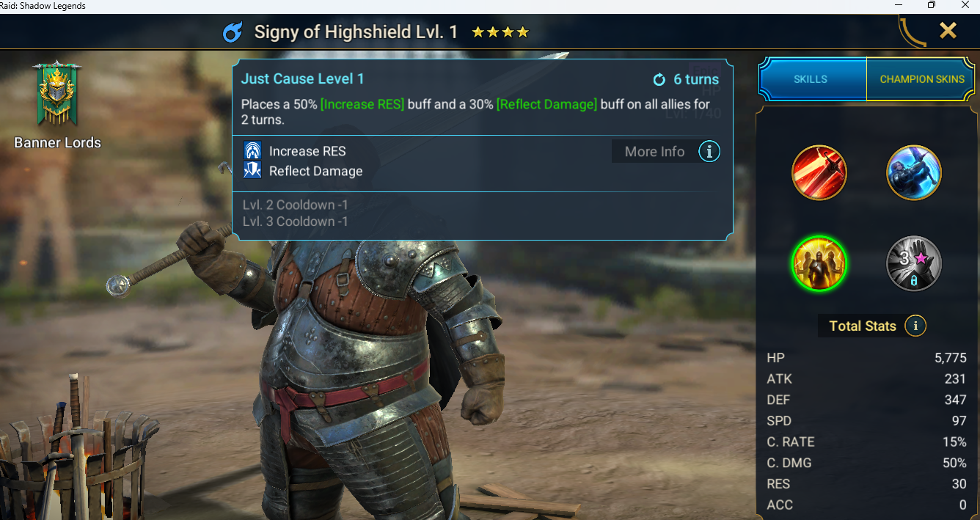This screenshot has width=980, height=520.
Task: Select the blue archer skill icon
Action: (x=914, y=172)
